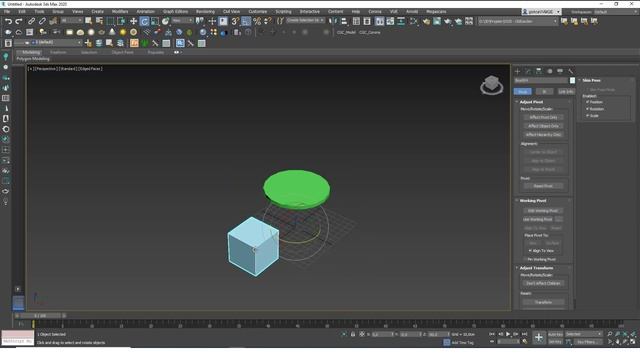
Task: Click the Affect Object Only button
Action: click(543, 126)
